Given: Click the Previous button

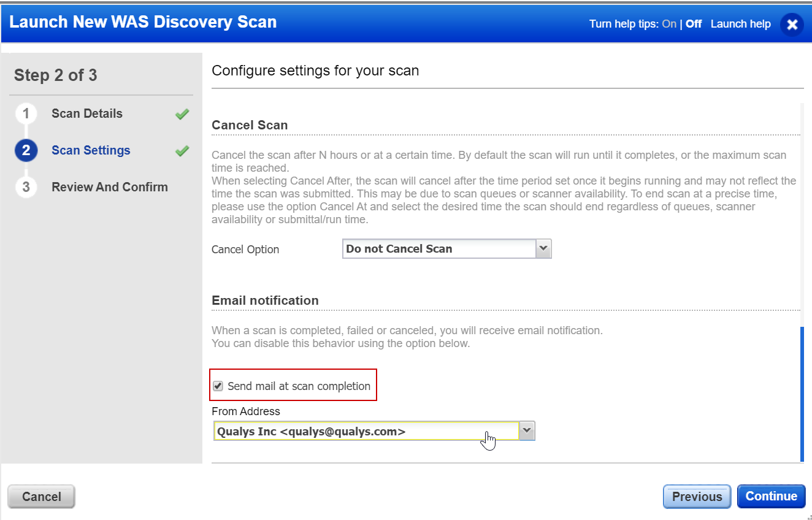Looking at the screenshot, I should pos(697,496).
